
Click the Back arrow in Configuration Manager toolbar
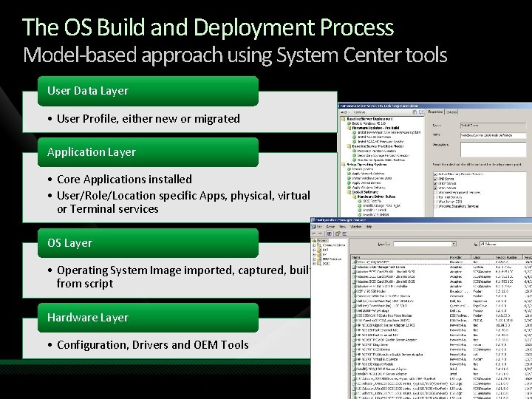pos(315,233)
